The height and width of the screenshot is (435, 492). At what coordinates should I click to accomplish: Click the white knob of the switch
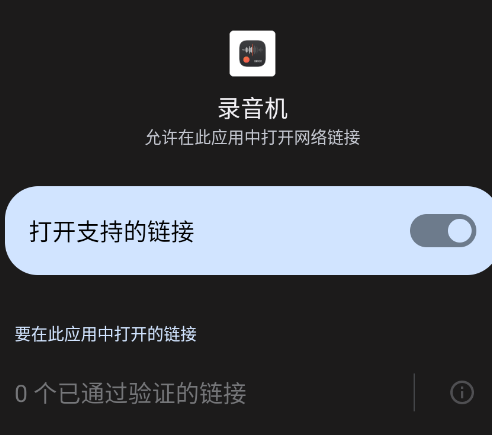point(460,231)
